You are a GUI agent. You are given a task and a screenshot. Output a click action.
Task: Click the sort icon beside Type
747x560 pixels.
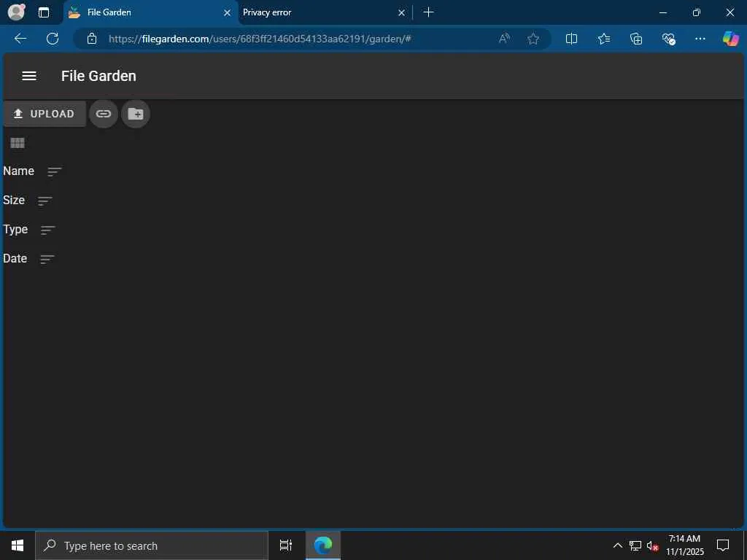point(47,230)
